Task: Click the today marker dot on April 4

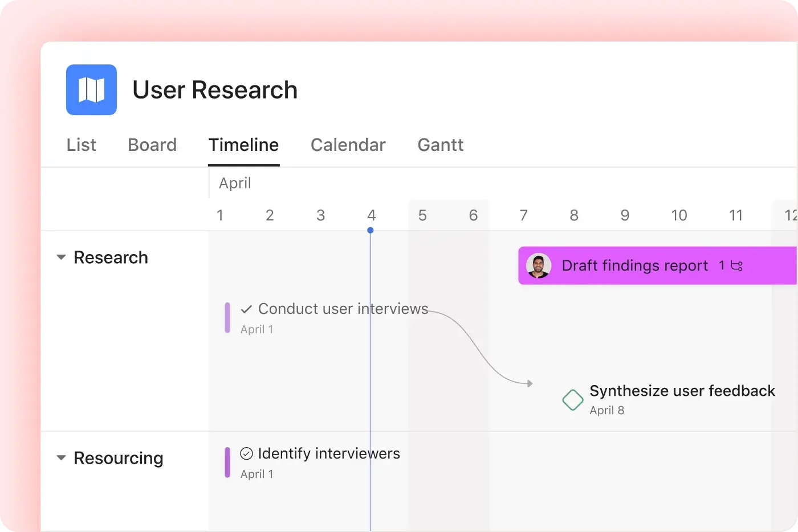Action: pos(370,230)
